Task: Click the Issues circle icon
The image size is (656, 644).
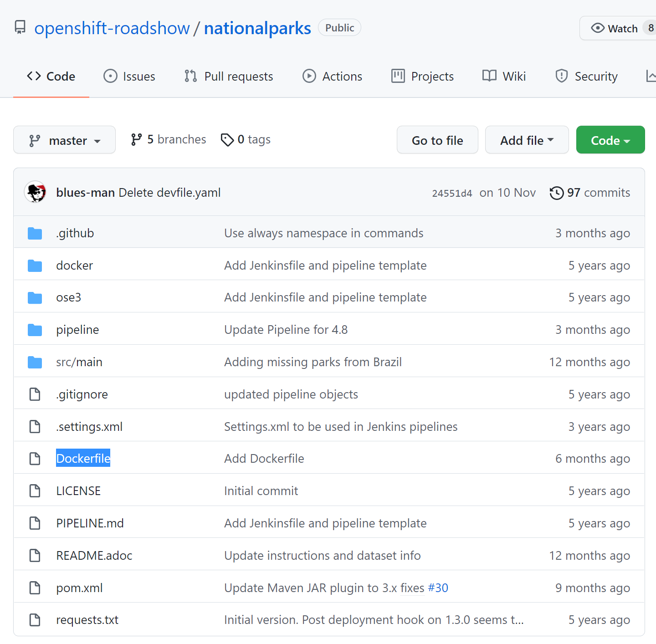Action: [x=111, y=76]
